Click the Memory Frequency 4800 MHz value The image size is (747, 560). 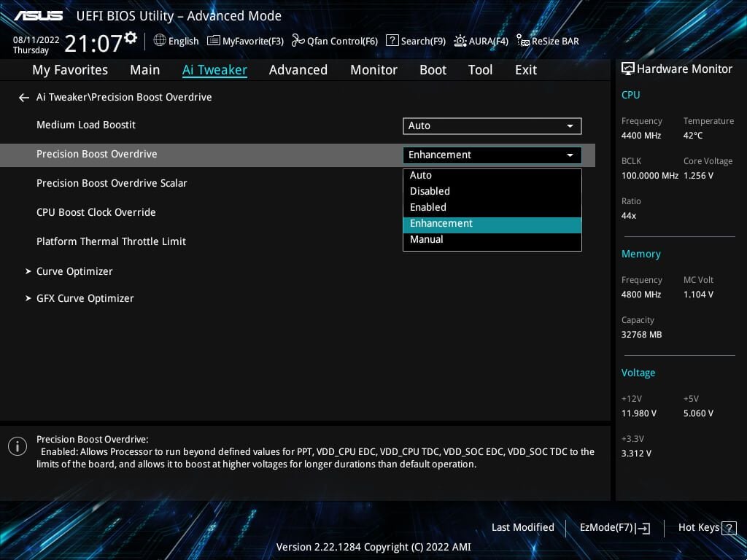tap(640, 295)
